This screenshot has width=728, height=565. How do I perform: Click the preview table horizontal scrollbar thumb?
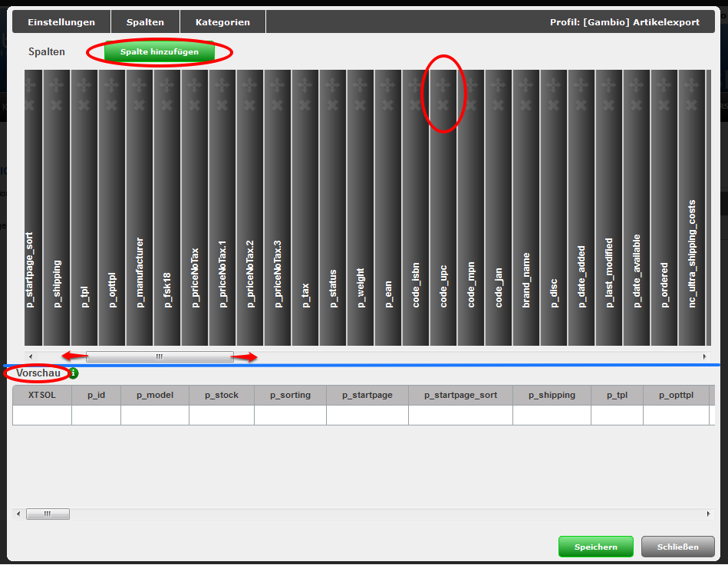48,514
